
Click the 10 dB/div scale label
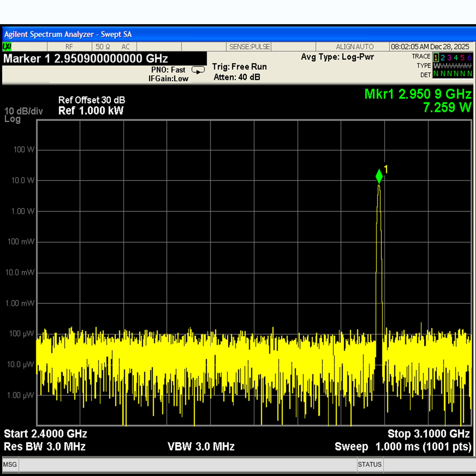point(23,111)
